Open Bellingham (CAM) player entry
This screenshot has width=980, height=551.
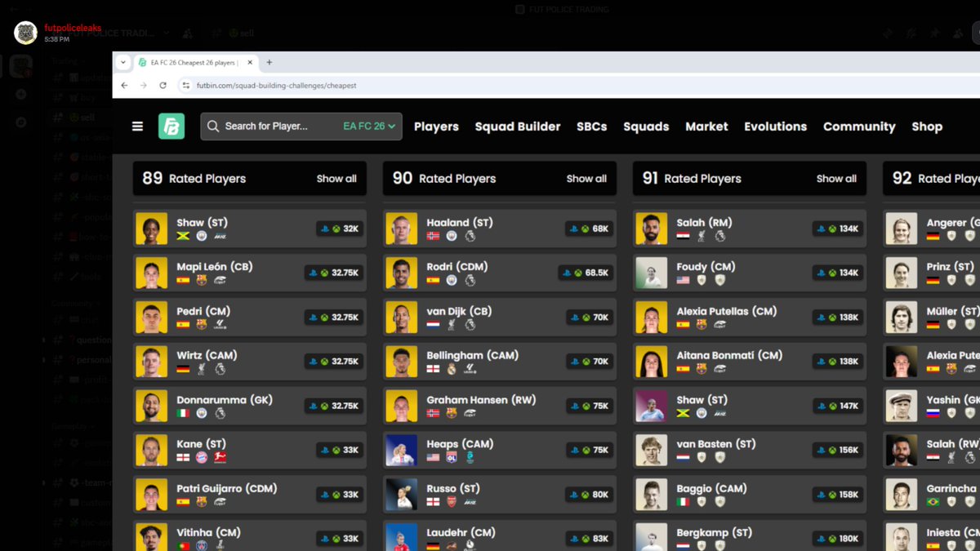pyautogui.click(x=499, y=362)
